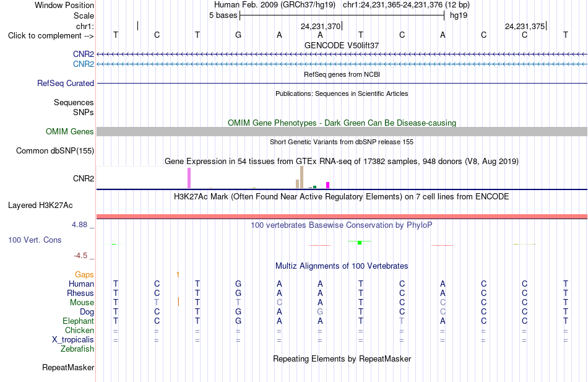Click the SNPs track label
The height and width of the screenshot is (382, 588).
[x=84, y=112]
